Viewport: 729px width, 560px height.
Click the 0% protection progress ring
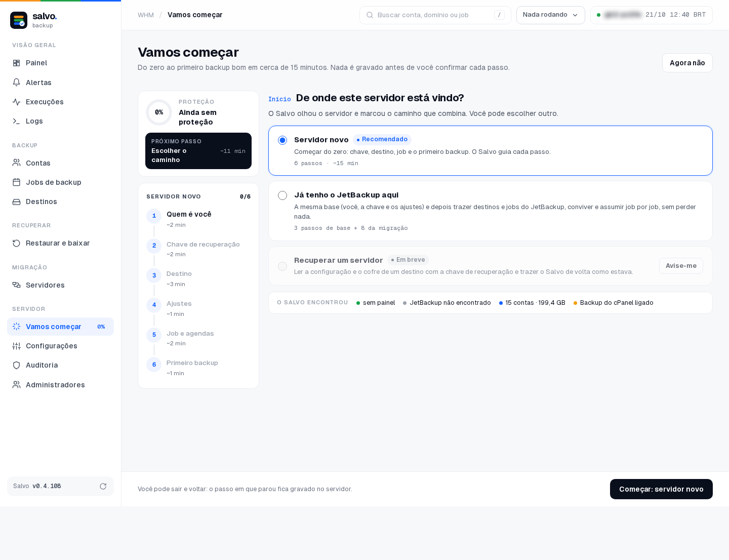pos(159,112)
